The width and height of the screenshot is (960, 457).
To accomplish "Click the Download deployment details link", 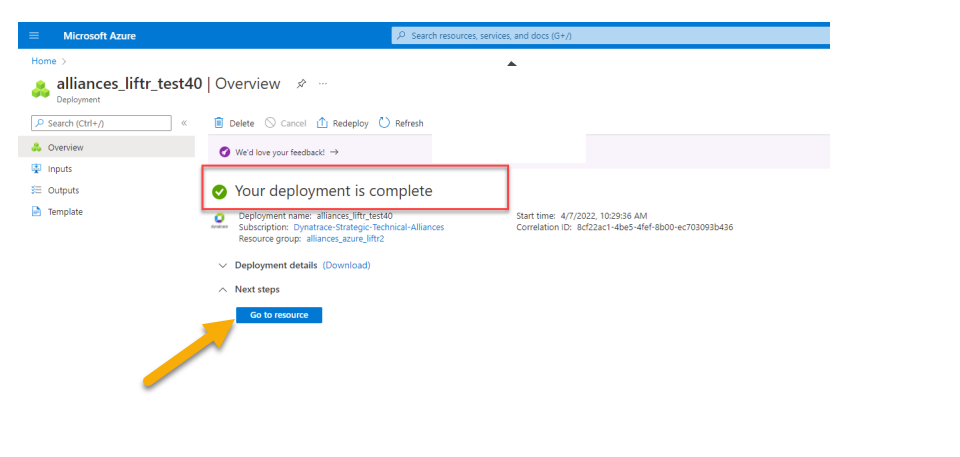I will (346, 266).
